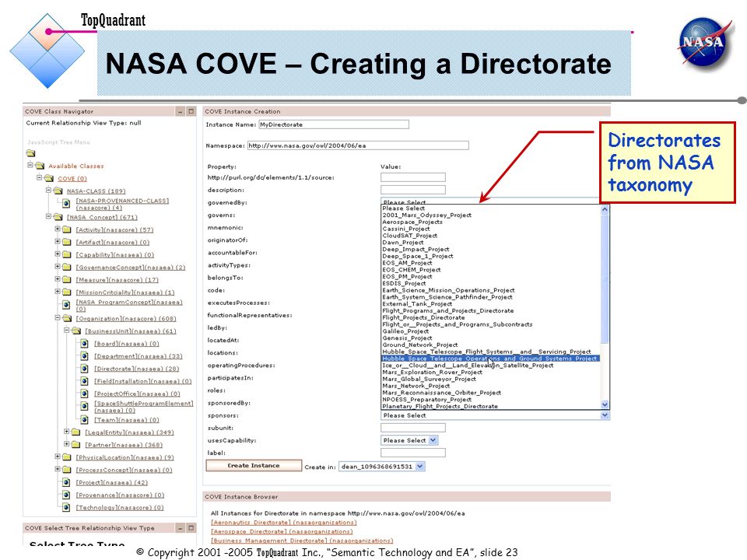
Task: Open the Directorate (28) class link
Action: point(136,369)
